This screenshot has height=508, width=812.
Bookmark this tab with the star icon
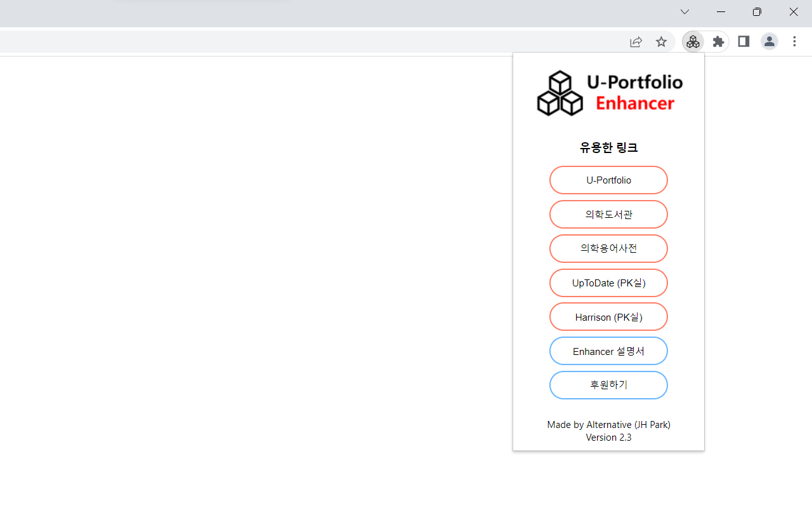tap(661, 42)
